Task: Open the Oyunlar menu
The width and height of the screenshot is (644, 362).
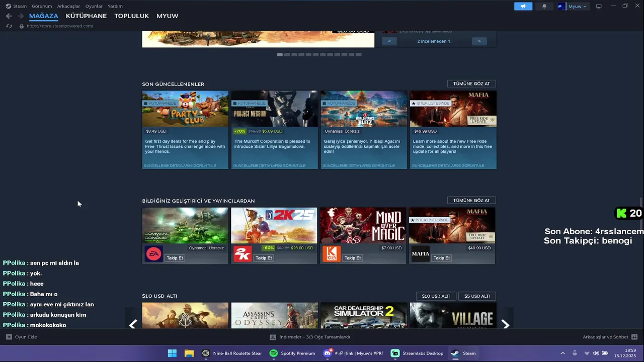Action: click(x=94, y=6)
